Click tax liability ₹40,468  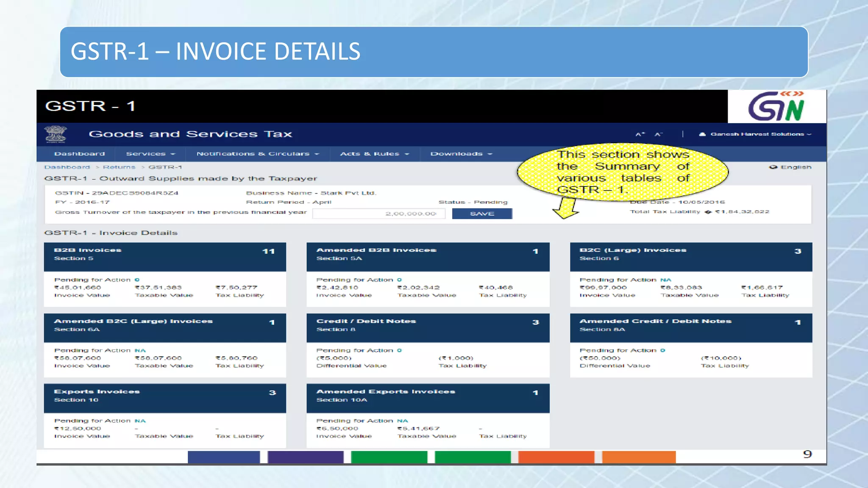496,288
